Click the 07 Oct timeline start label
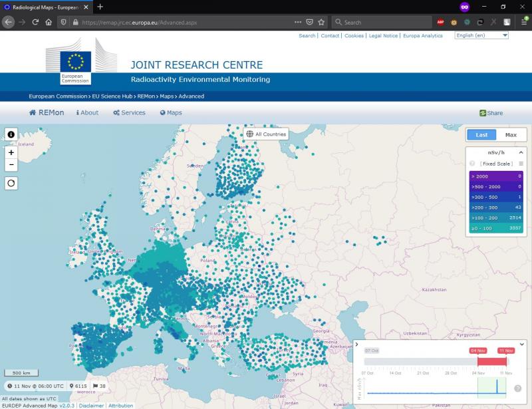The width and height of the screenshot is (532, 409). tap(372, 350)
